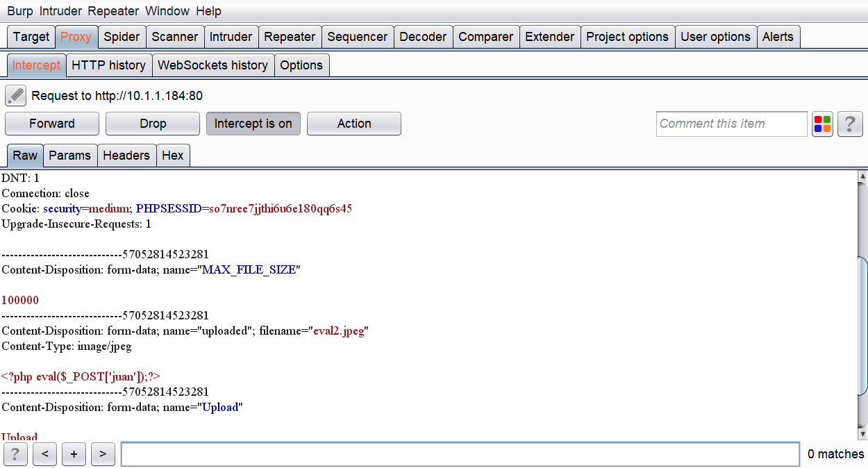Screen dimensions: 868x468
Task: Open the Project options tab
Action: (x=628, y=37)
